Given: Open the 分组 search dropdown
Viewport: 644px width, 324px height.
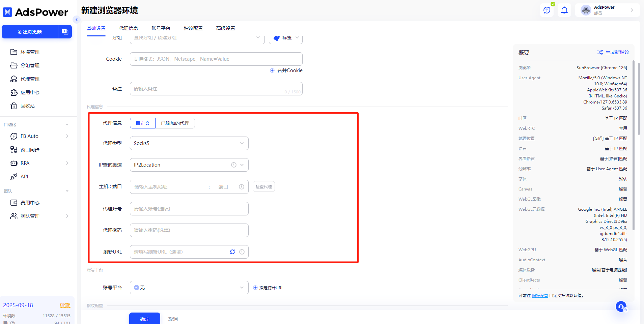Looking at the screenshot, I should [x=197, y=38].
